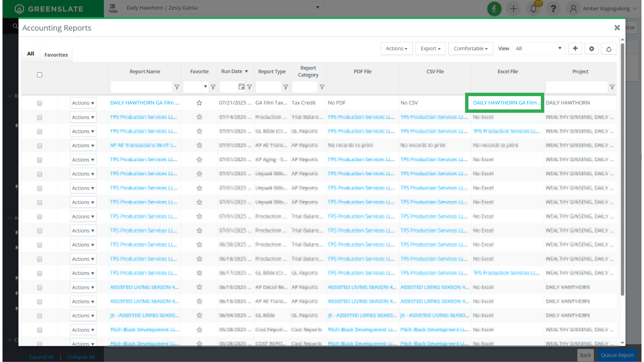Click the Run Date filter icon
The width and height of the screenshot is (644, 362).
point(249,87)
